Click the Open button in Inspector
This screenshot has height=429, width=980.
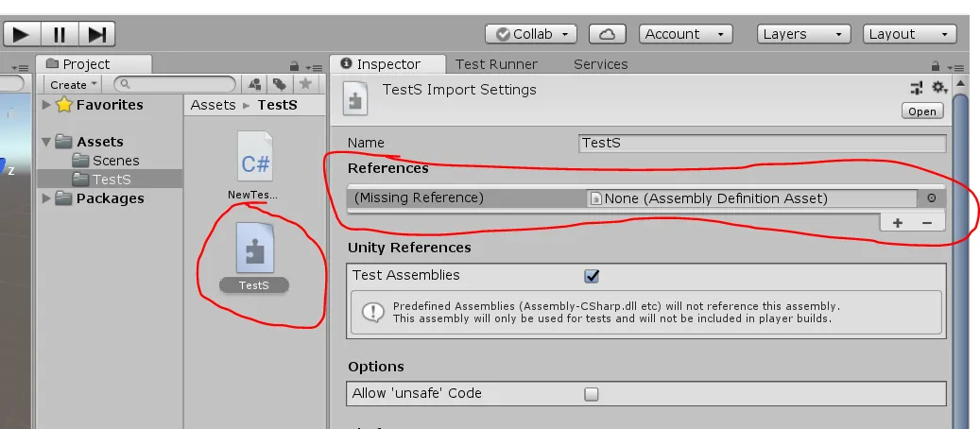coord(921,111)
